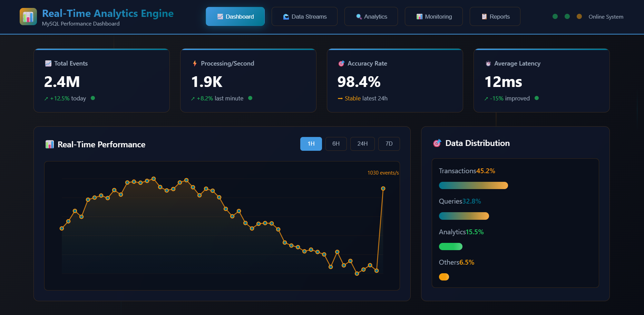Viewport: 644px width, 315px height.
Task: Select the Reports book icon
Action: (x=484, y=16)
